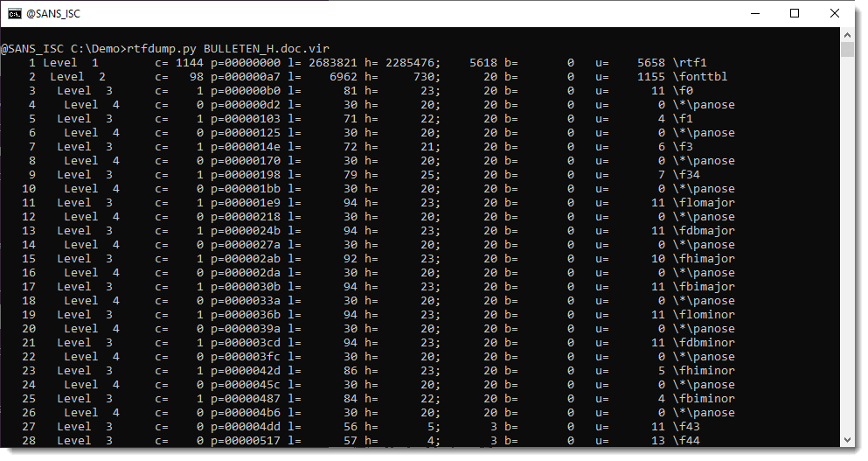Image resolution: width=868 pixels, height=461 pixels.
Task: Click position value p=00000000
Action: point(246,63)
